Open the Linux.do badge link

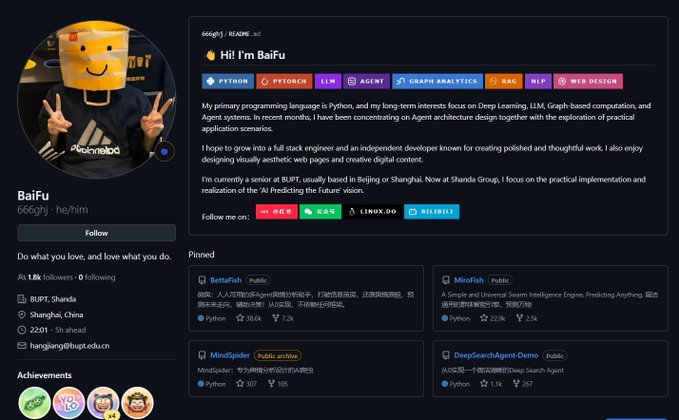(x=372, y=211)
